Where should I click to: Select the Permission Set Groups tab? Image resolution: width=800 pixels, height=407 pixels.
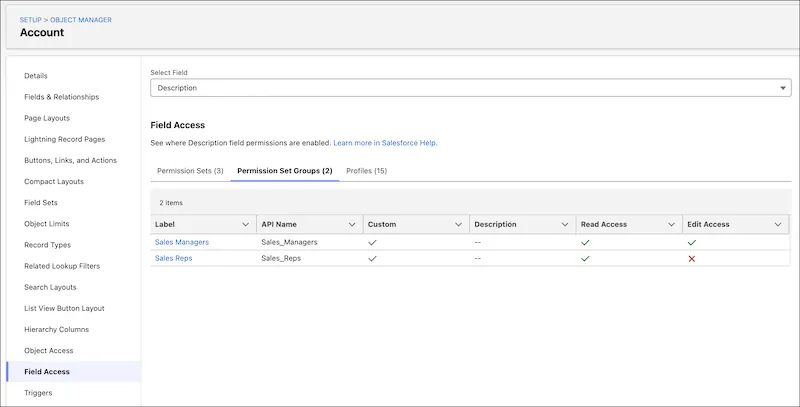pos(284,171)
